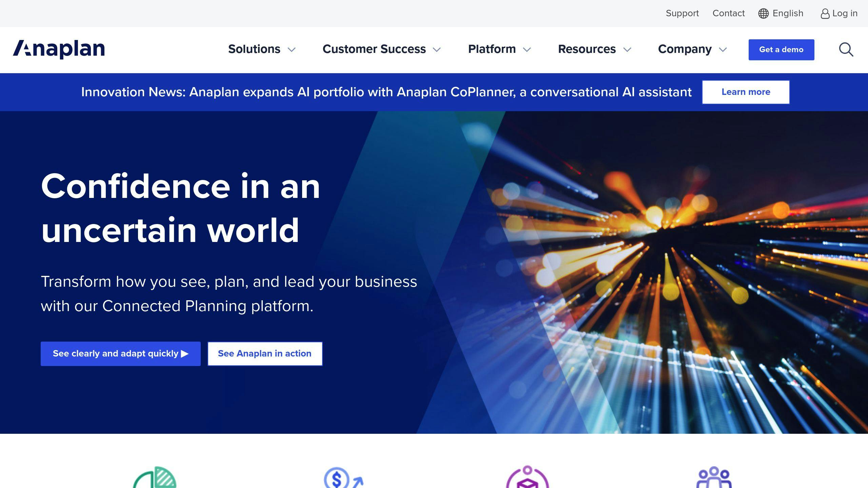Expand the Customer Success chevron

(x=437, y=50)
